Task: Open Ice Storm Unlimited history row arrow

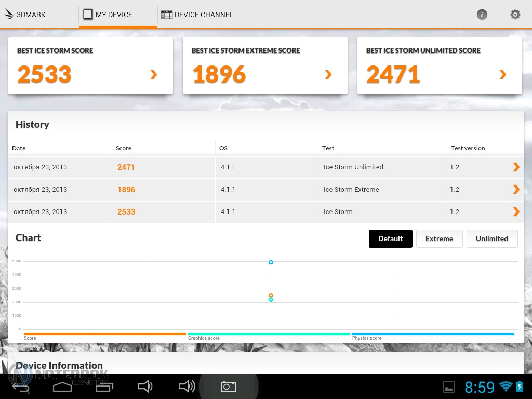Action: click(516, 167)
